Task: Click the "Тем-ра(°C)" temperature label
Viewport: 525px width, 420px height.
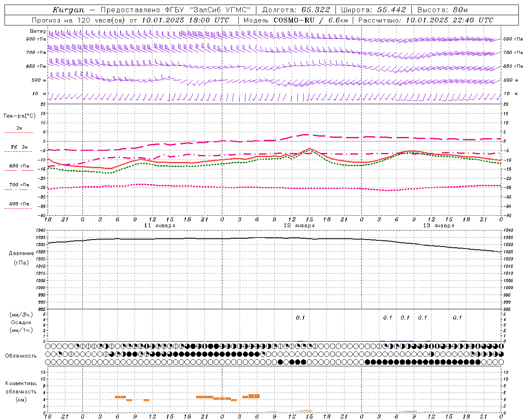Action: coord(19,116)
